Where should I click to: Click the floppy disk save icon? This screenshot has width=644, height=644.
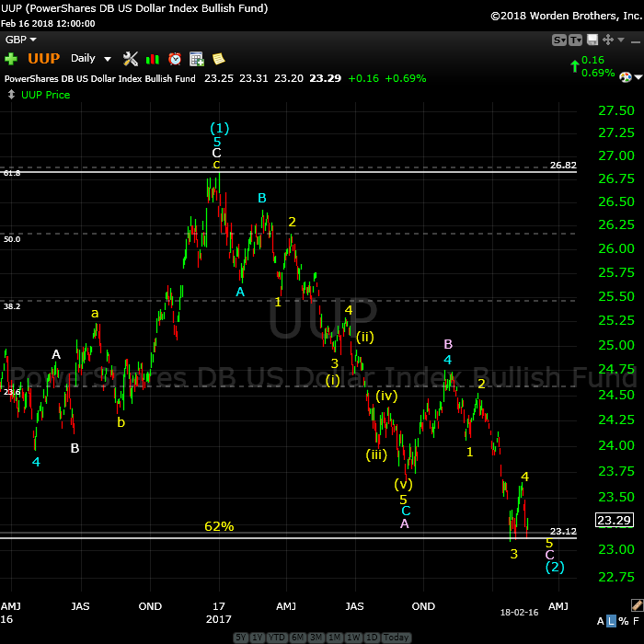[592, 40]
